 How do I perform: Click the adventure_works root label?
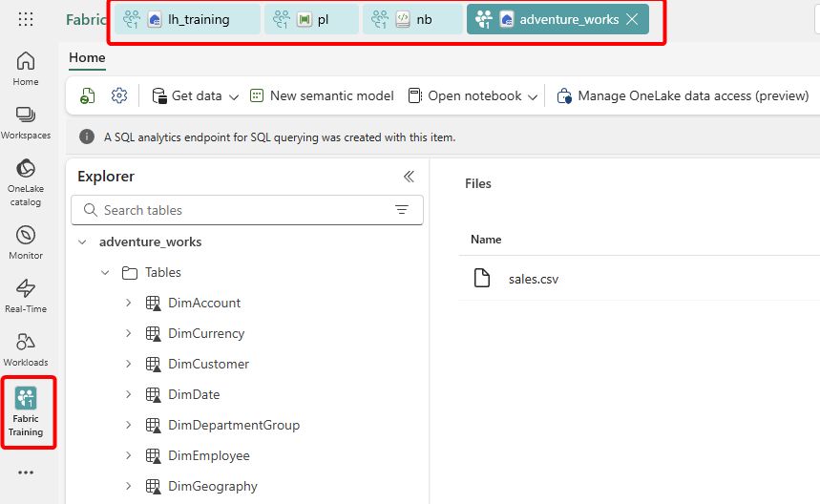point(150,242)
